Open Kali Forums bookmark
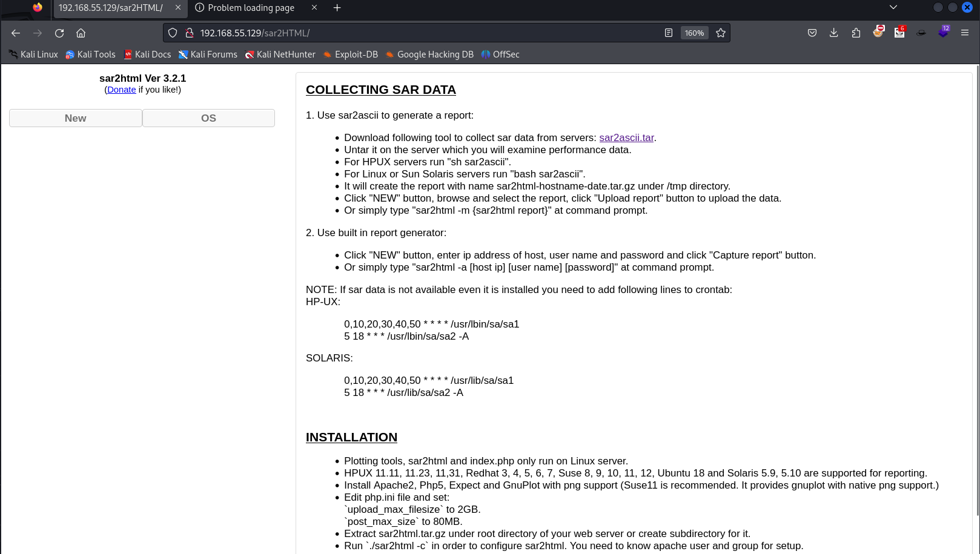980x554 pixels. (208, 54)
